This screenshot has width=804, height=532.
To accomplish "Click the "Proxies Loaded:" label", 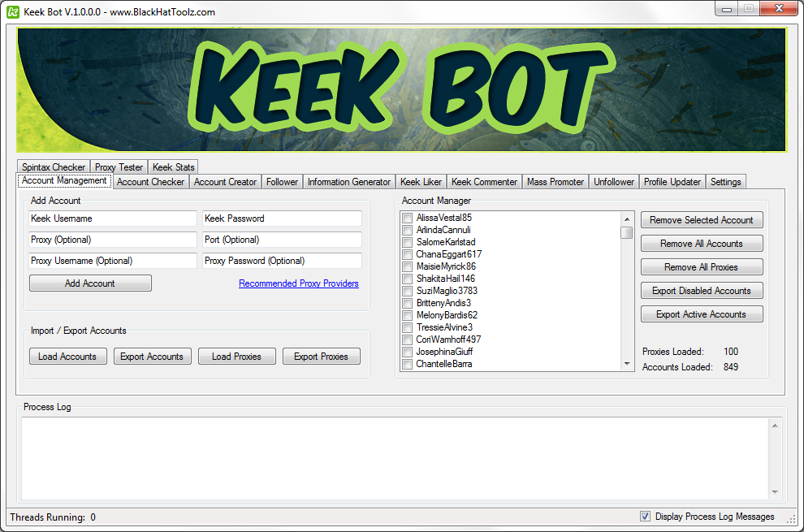I will pos(672,352).
